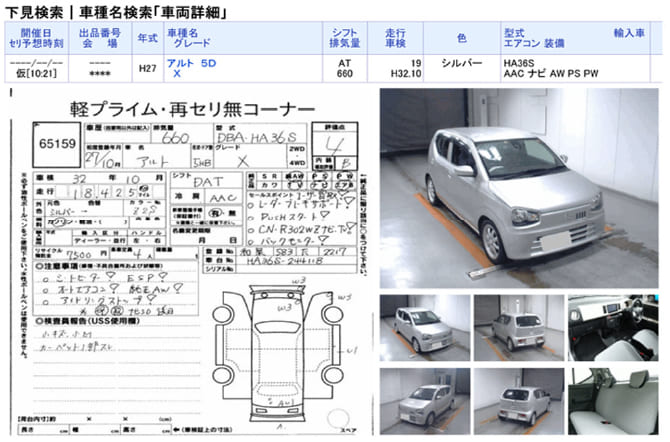This screenshot has width=670, height=442.
Task: Enlarge the handwritten auction inspection sheet
Action: (x=191, y=262)
